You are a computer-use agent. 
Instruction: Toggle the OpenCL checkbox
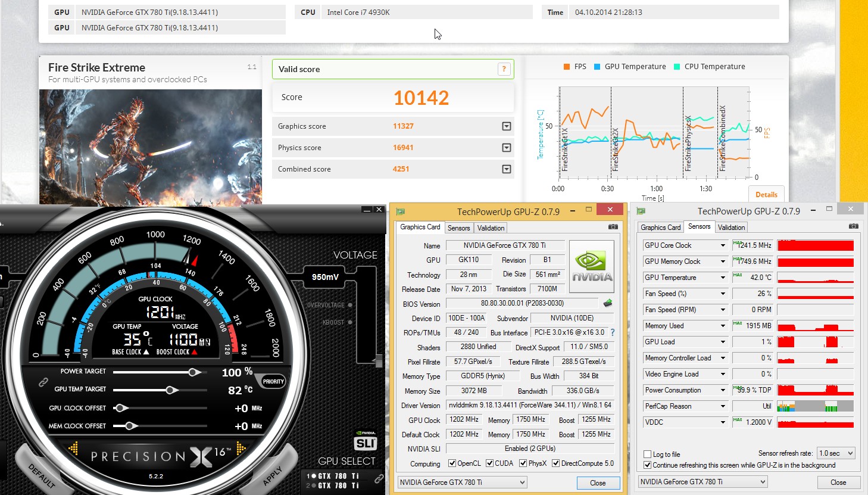[452, 463]
